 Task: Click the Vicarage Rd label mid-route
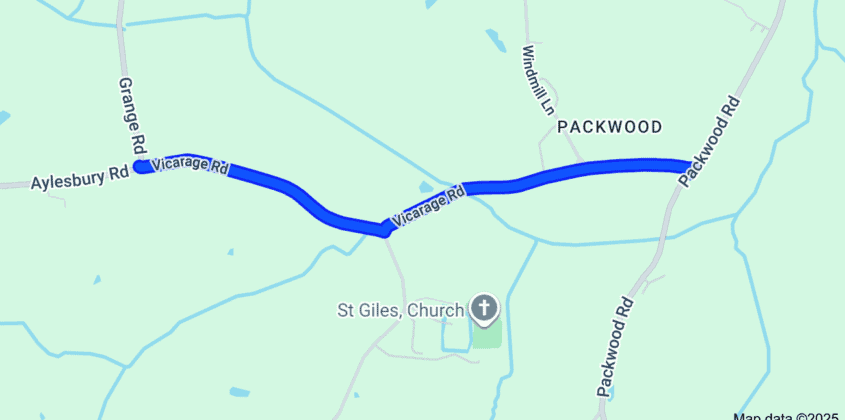tap(428, 206)
